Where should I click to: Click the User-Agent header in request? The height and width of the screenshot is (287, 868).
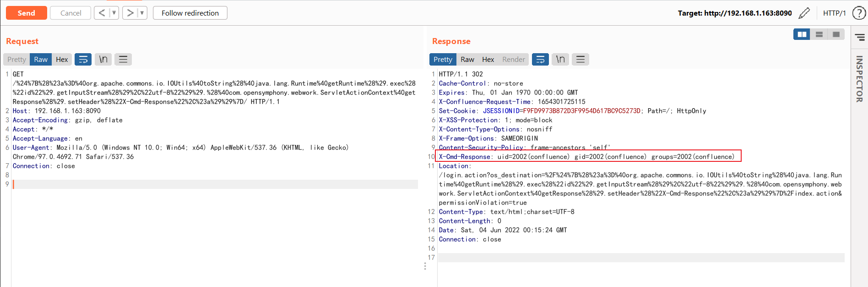point(180,152)
